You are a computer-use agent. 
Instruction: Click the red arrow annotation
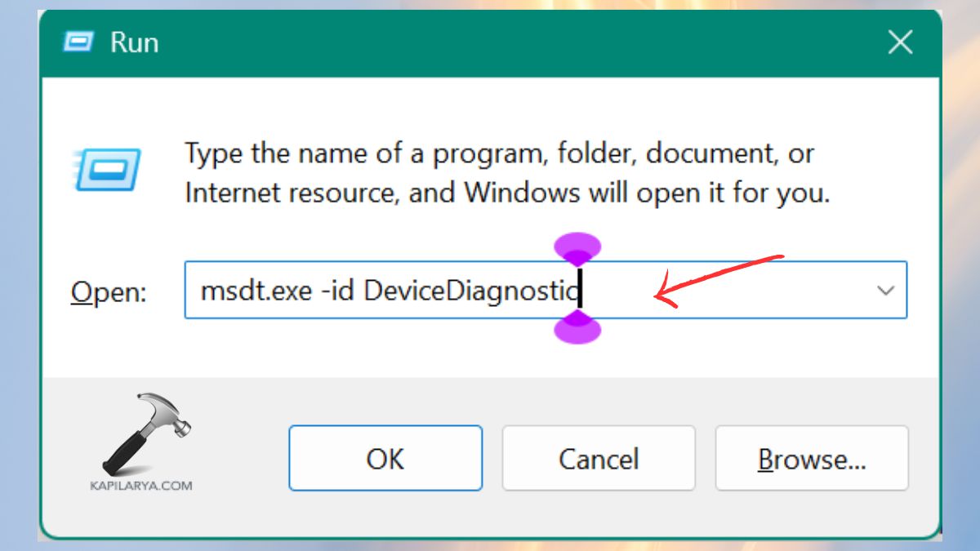point(719,278)
